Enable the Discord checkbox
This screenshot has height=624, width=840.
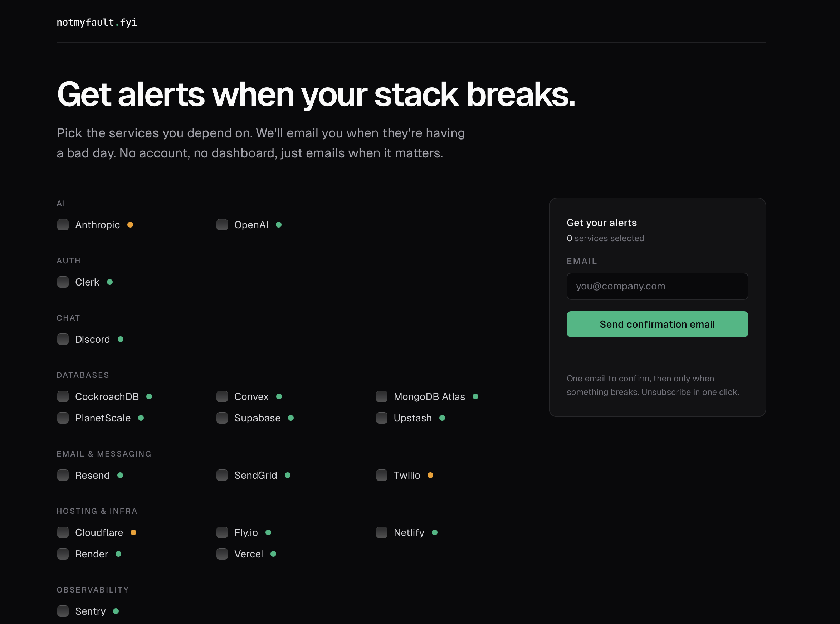pyautogui.click(x=63, y=339)
